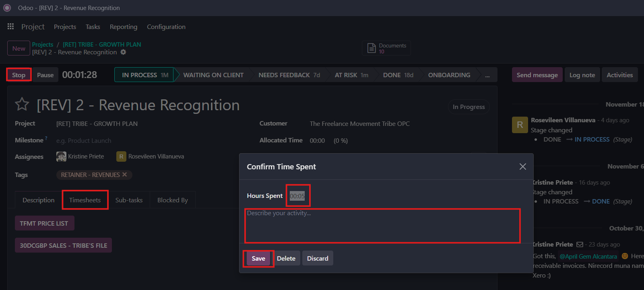Open the In Progress state selector
This screenshot has height=290, width=644.
point(469,107)
